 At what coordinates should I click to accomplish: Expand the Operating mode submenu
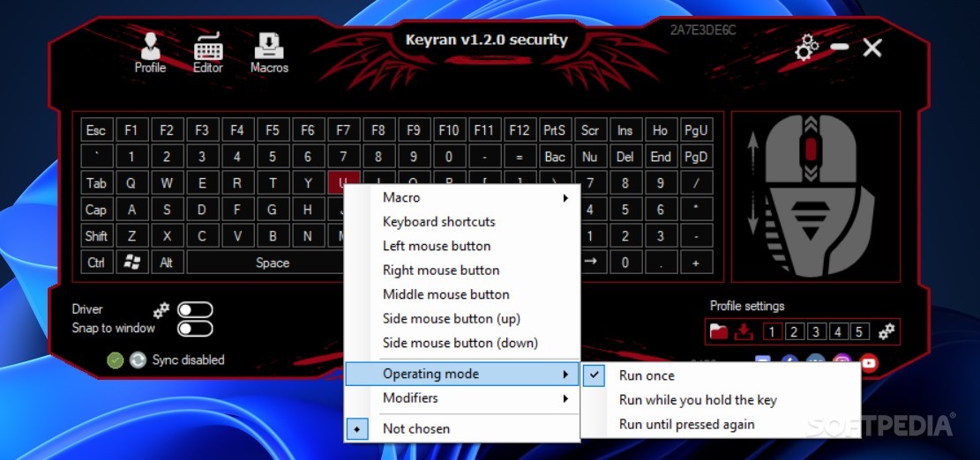click(x=462, y=374)
